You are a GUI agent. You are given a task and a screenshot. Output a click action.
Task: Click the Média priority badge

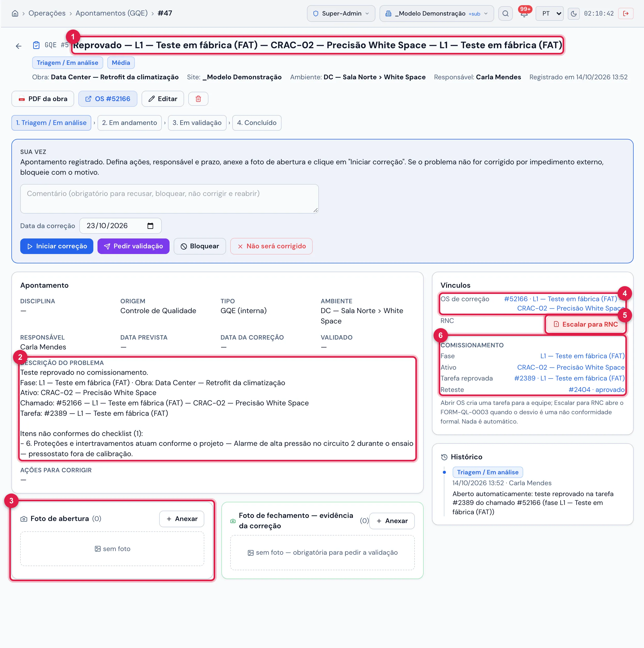click(x=121, y=63)
